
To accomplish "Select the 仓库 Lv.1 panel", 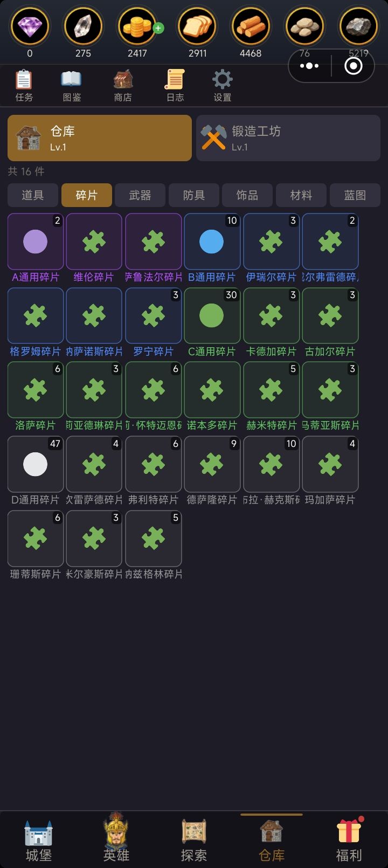I will coord(100,138).
